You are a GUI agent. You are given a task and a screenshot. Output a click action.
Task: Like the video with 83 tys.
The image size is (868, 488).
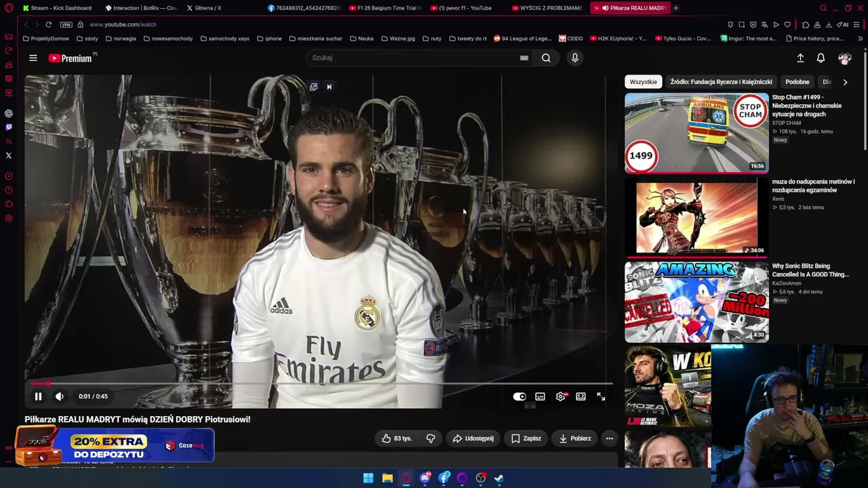point(397,439)
